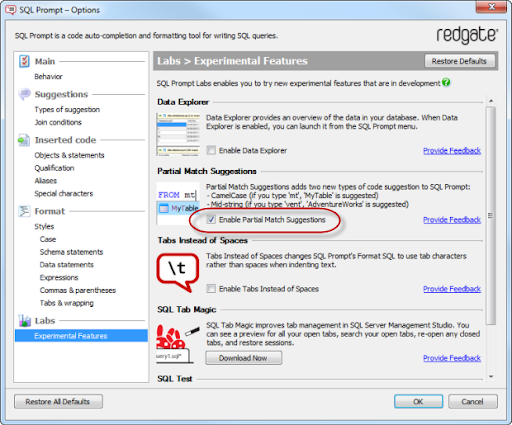
Task: Select Tabs & wrapping page
Action: 67,303
